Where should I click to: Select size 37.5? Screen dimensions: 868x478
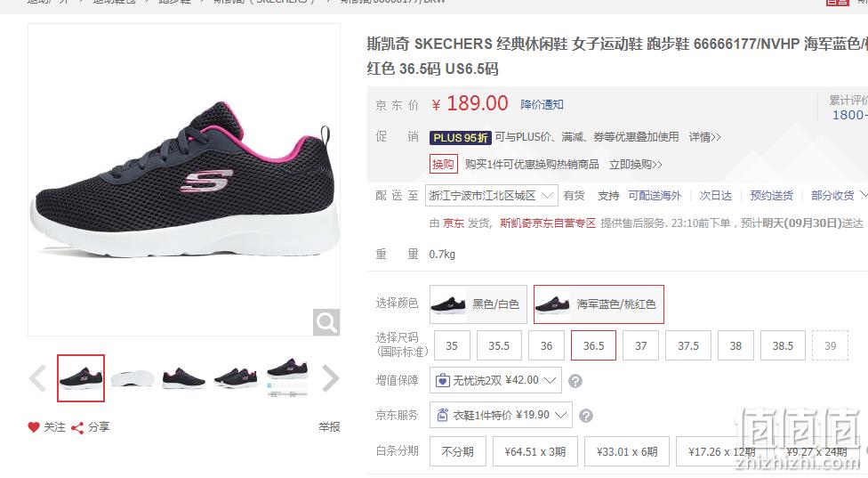pyautogui.click(x=688, y=345)
